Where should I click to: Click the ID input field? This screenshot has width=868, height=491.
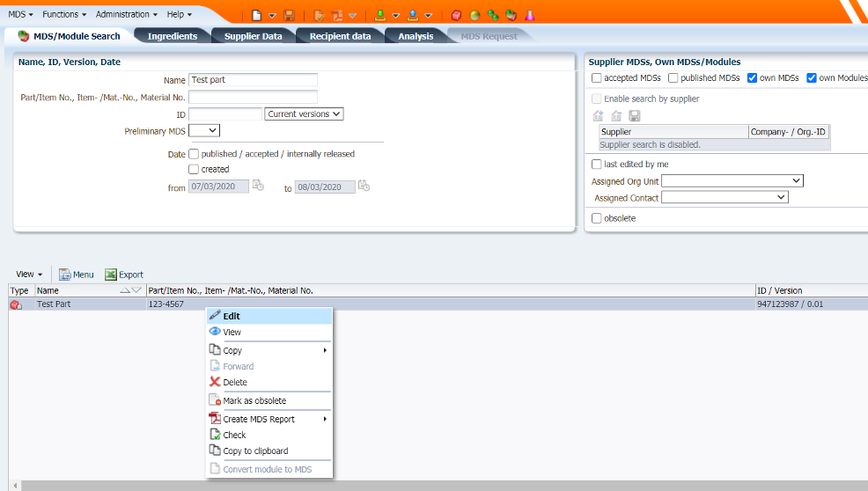coord(224,114)
